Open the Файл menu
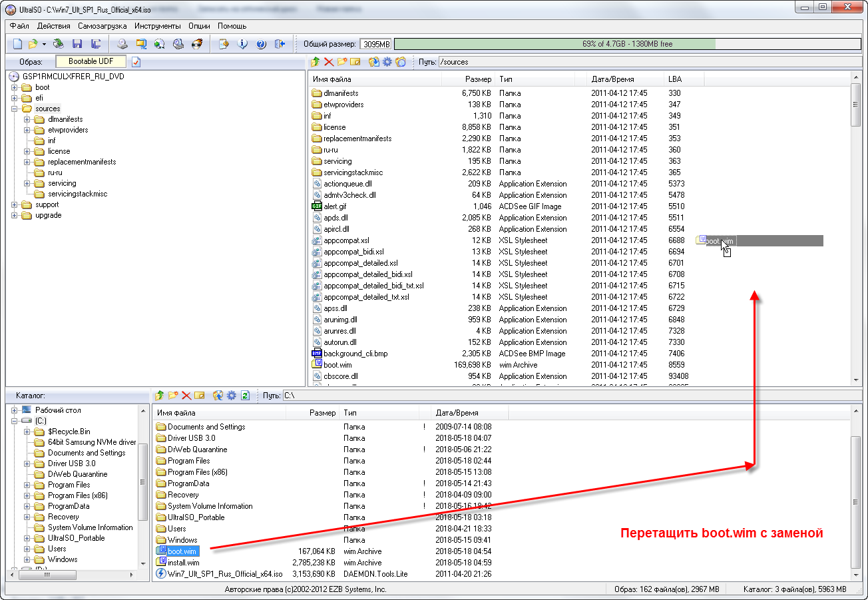This screenshot has width=868, height=600. point(19,26)
